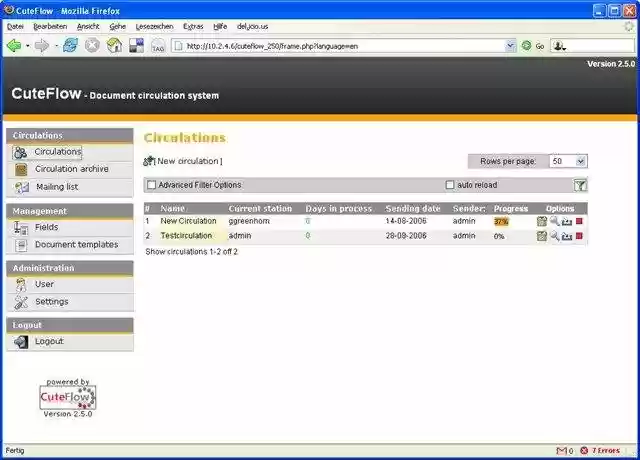Viewport: 640px width, 460px height.
Task: Start a New circulation via link
Action: tap(188, 161)
